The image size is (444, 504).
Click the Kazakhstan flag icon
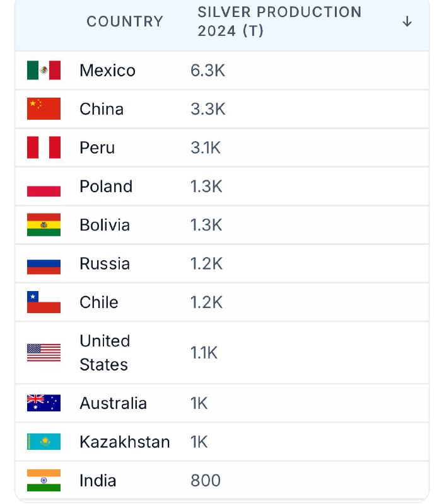[x=44, y=442]
